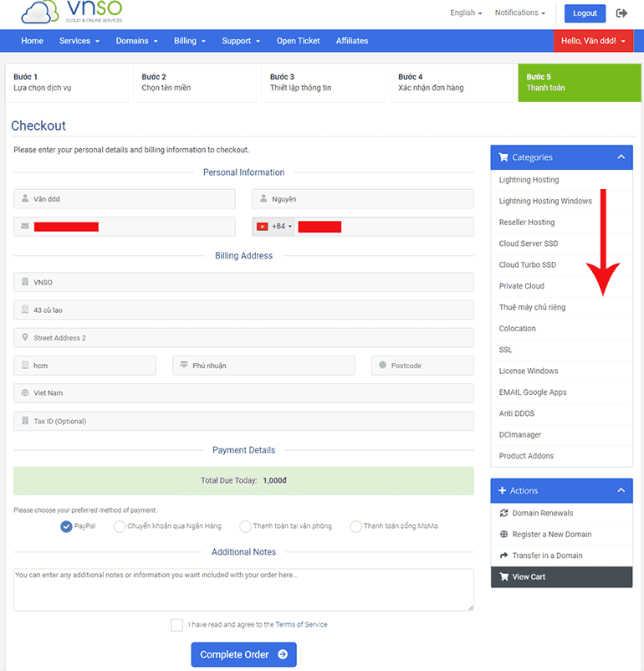Collapse the Actions panel chevron

click(621, 490)
